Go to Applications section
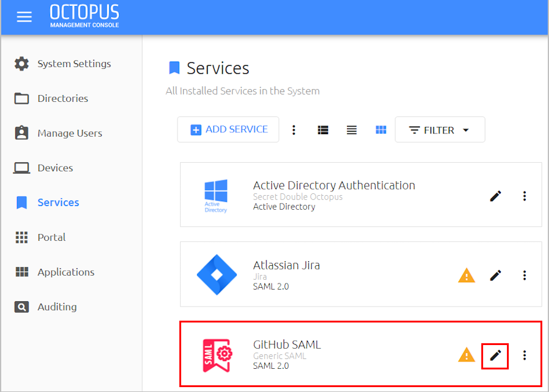 pos(66,272)
